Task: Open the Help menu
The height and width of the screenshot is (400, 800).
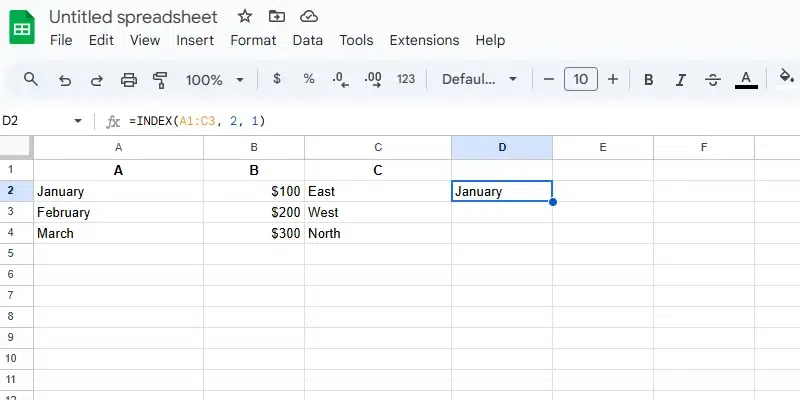Action: pos(490,40)
